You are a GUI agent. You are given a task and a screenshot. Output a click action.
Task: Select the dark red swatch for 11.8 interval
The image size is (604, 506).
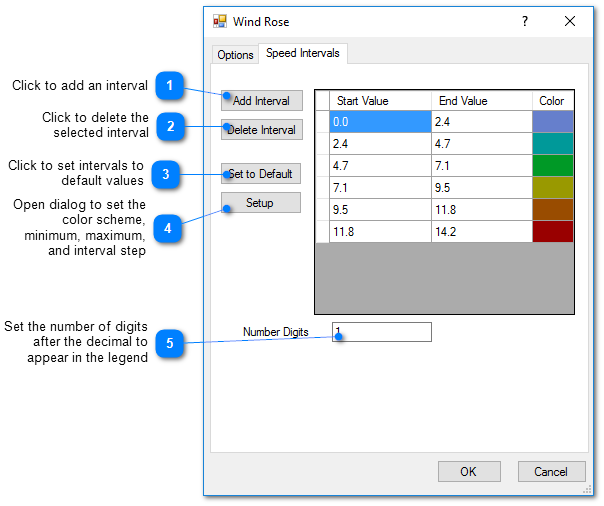click(x=553, y=231)
